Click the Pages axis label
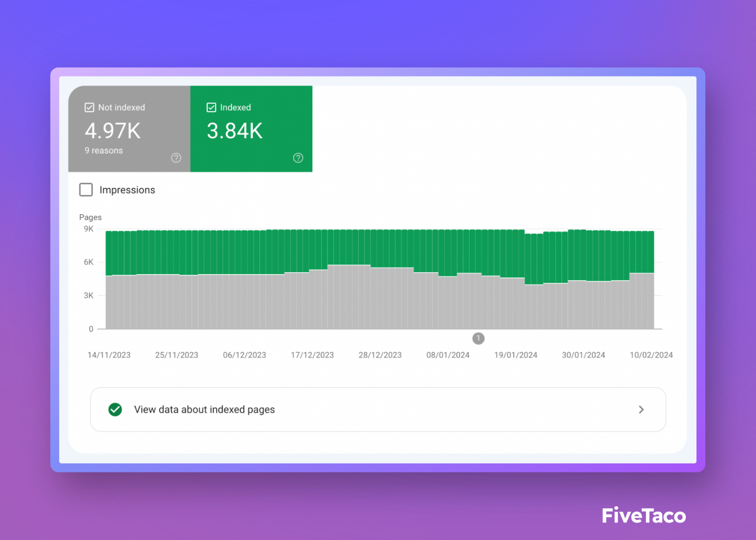Viewport: 756px width, 540px height. 90,217
